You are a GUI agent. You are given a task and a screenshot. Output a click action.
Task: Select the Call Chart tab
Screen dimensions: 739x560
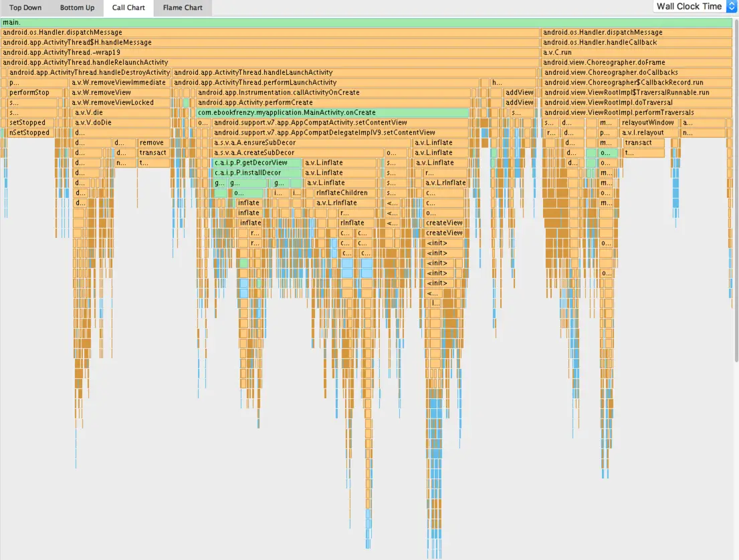click(128, 7)
